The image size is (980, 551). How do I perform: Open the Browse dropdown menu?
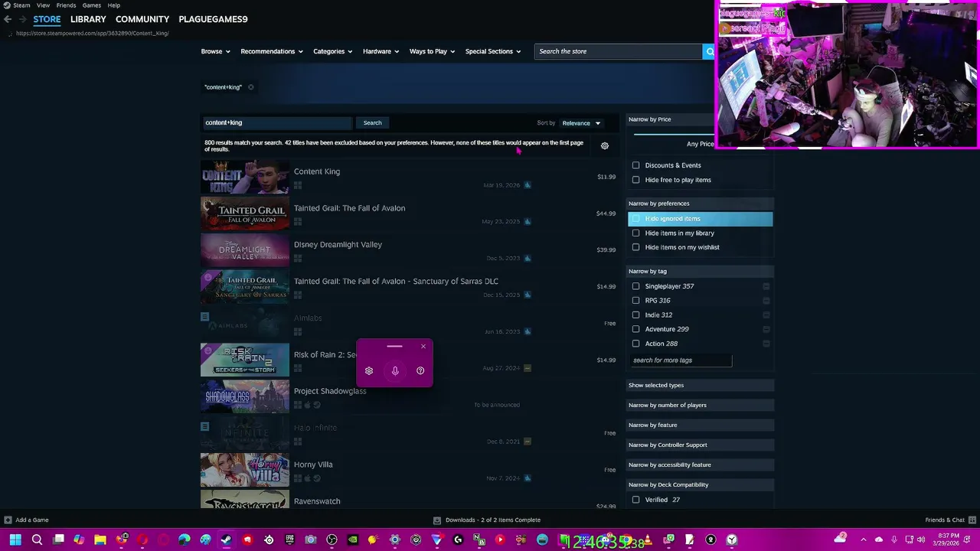216,51
